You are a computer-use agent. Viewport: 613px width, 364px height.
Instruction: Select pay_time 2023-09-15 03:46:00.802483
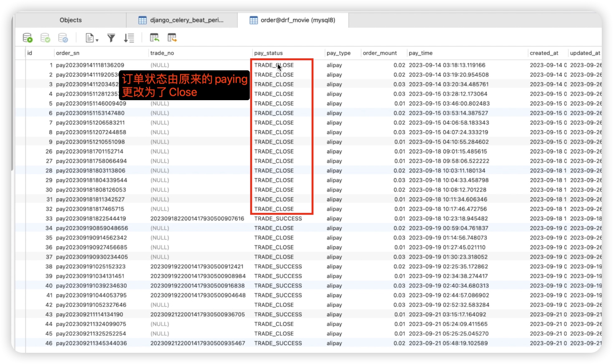[x=449, y=103]
